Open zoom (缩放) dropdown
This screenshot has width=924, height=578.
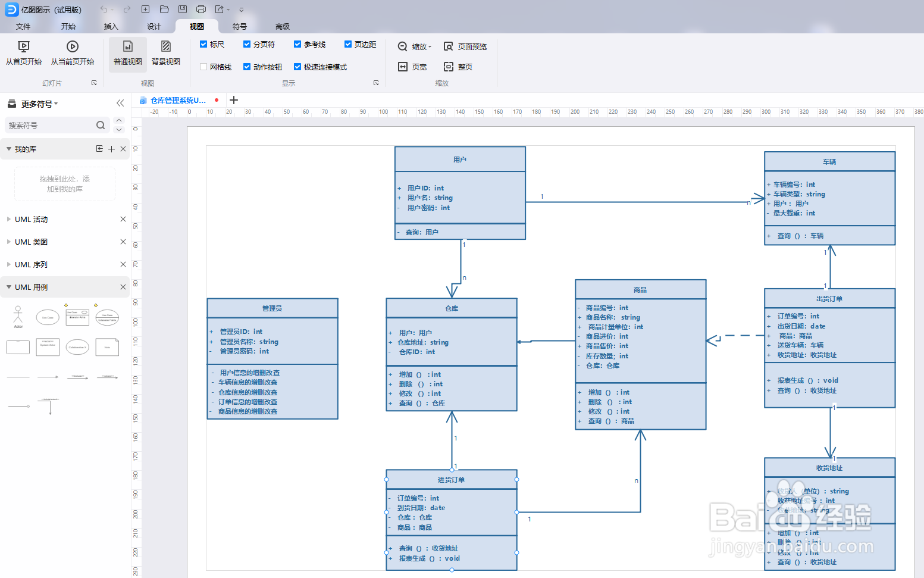(x=415, y=46)
